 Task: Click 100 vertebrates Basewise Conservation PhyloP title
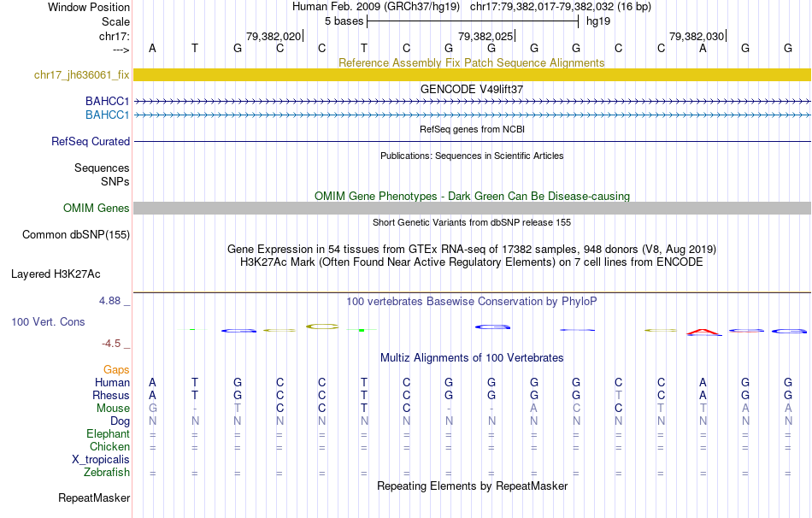(472, 302)
